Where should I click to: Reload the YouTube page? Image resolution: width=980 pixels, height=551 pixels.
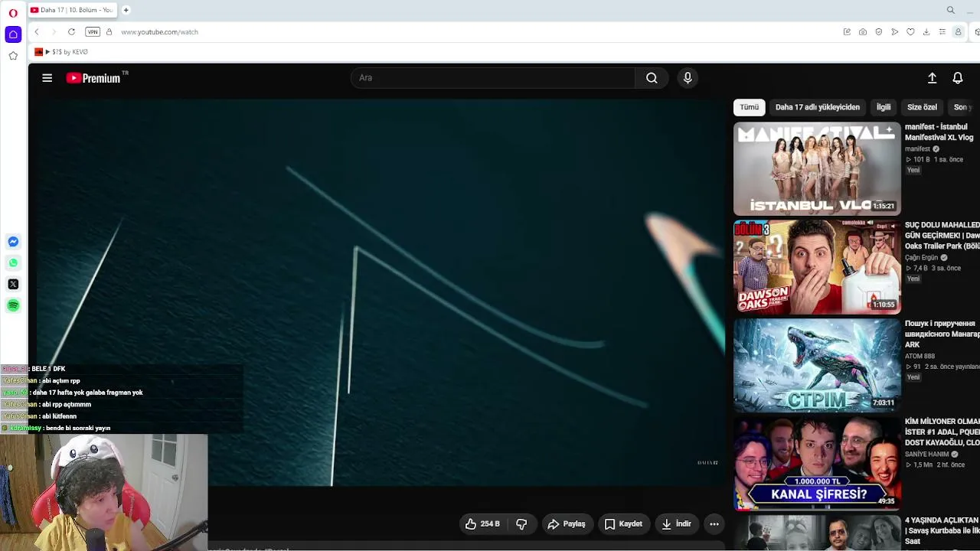coord(71,32)
